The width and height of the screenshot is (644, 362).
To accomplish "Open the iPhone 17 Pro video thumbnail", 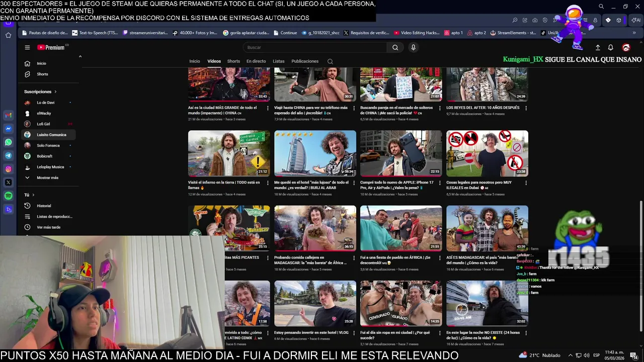I will pos(401,153).
